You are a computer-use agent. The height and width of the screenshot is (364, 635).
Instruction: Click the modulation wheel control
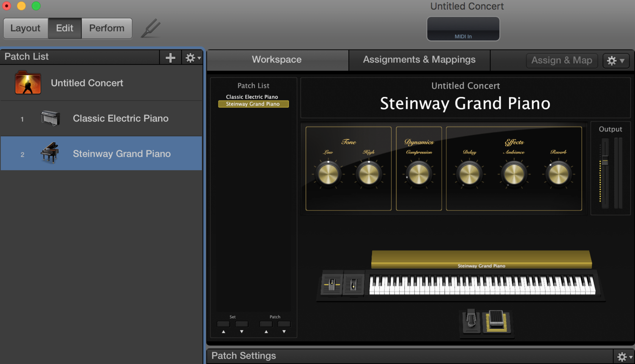[353, 284]
